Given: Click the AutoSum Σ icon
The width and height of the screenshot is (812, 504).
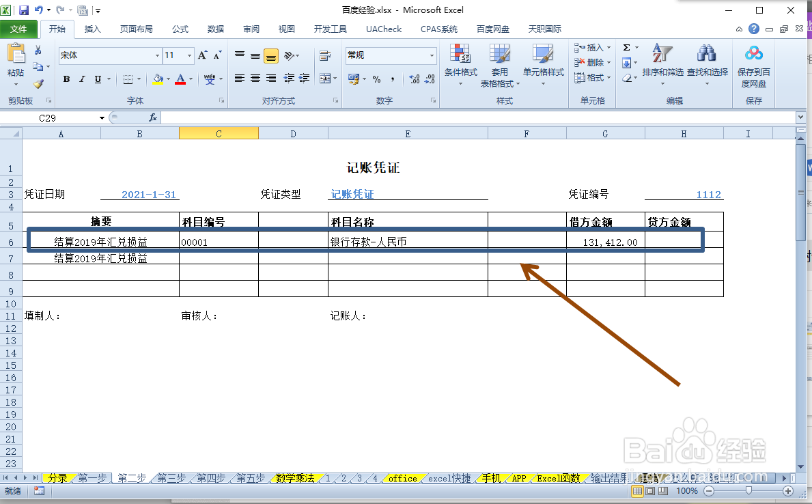Looking at the screenshot, I should point(627,46).
